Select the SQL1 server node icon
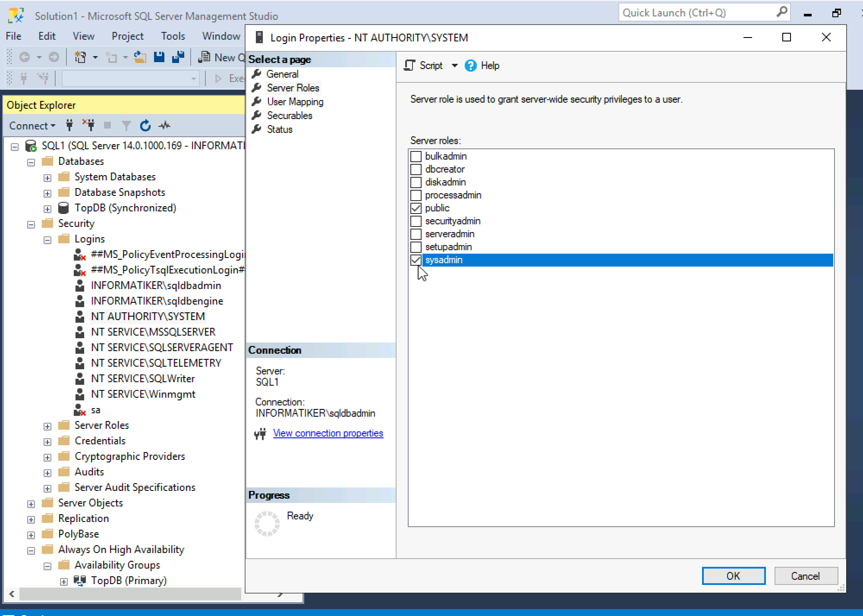Screen dimensions: 863x616 click(x=31, y=146)
